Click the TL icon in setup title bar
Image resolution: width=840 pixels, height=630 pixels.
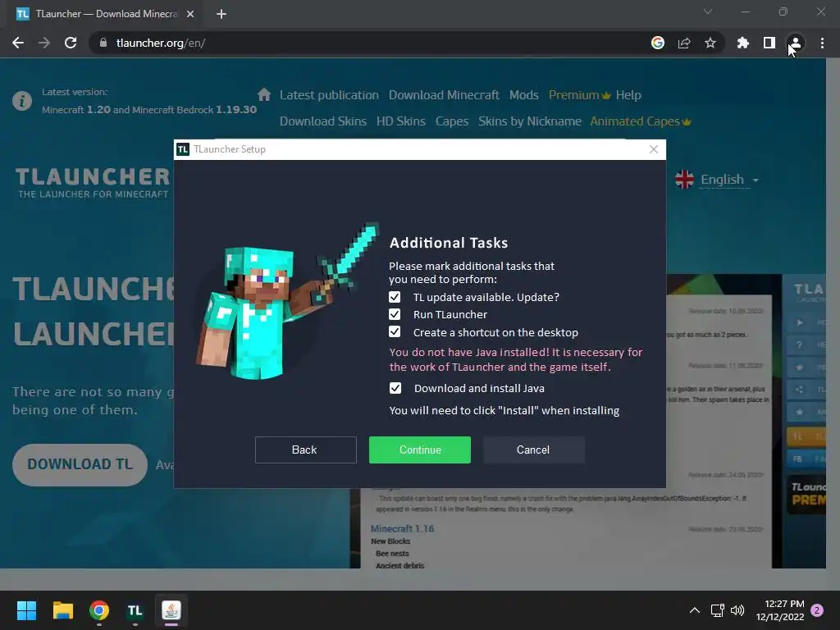pos(183,149)
